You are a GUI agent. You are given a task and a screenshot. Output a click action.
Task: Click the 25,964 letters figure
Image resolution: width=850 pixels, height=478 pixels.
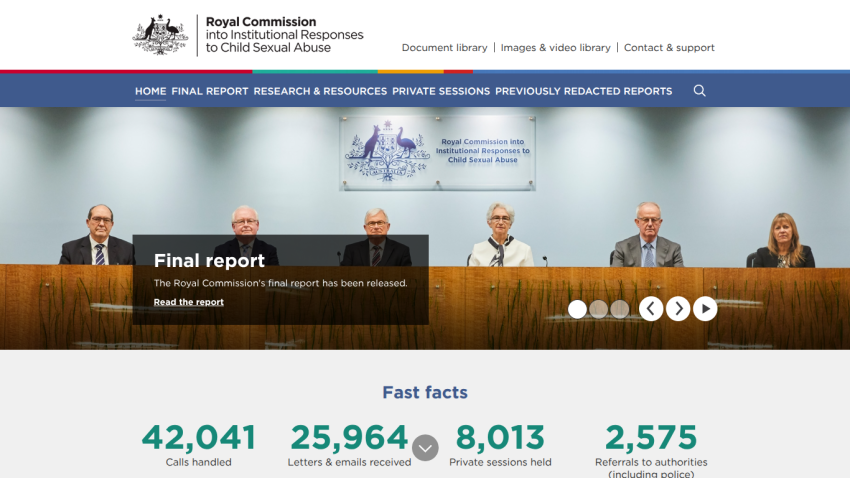(349, 437)
